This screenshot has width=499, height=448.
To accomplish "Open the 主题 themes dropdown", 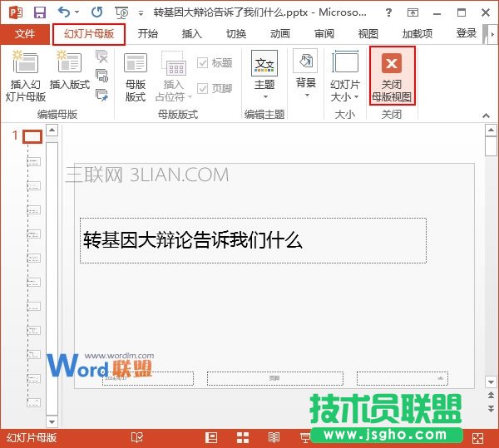I will click(264, 75).
